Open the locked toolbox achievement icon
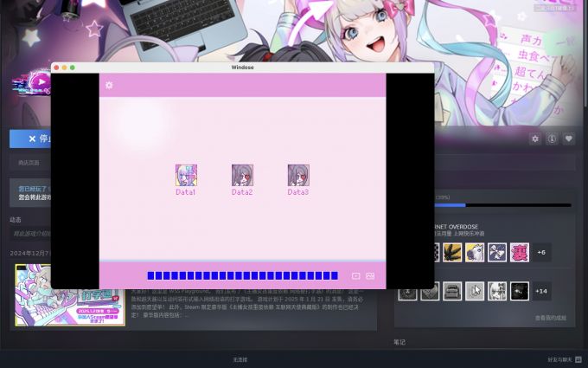This screenshot has height=368, width=588. click(x=452, y=291)
